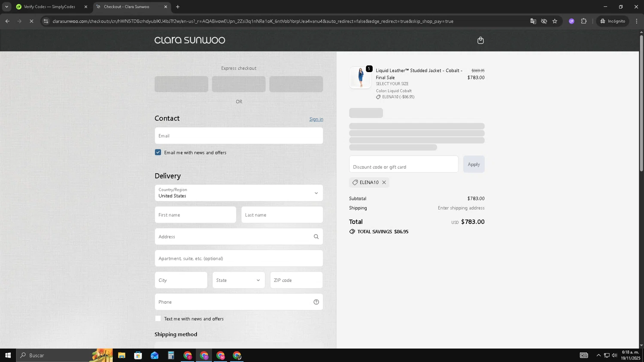This screenshot has width=644, height=362.
Task: Click the second express checkout button
Action: coord(239,84)
